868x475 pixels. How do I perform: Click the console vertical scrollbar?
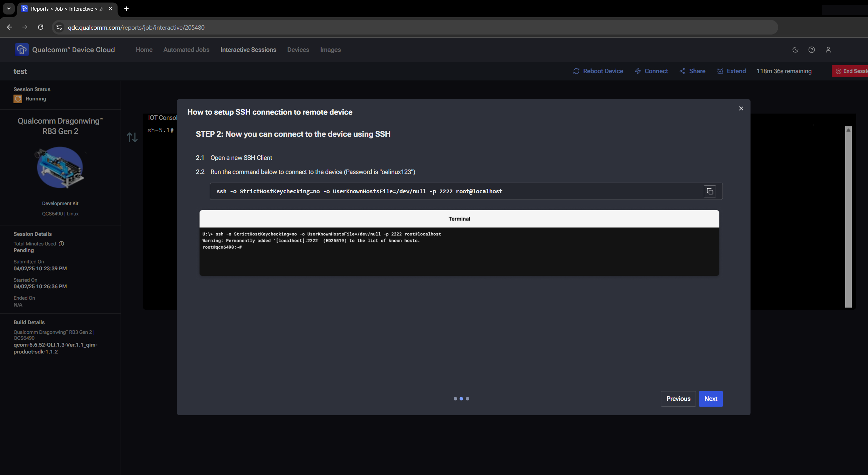(848, 217)
